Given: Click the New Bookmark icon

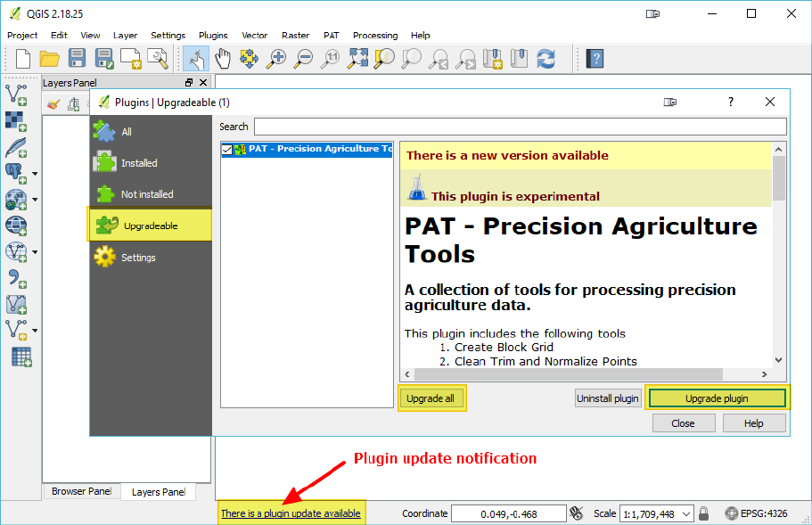Looking at the screenshot, I should [x=493, y=59].
